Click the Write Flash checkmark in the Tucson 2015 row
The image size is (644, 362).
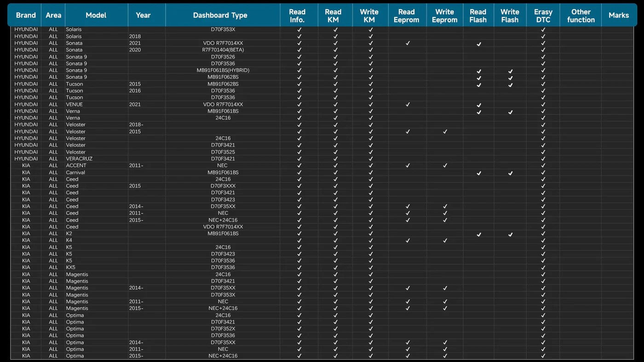tap(510, 85)
